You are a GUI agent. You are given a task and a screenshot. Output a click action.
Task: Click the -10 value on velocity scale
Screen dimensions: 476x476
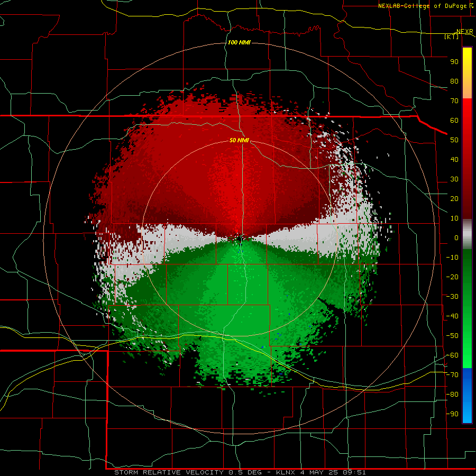click(452, 258)
